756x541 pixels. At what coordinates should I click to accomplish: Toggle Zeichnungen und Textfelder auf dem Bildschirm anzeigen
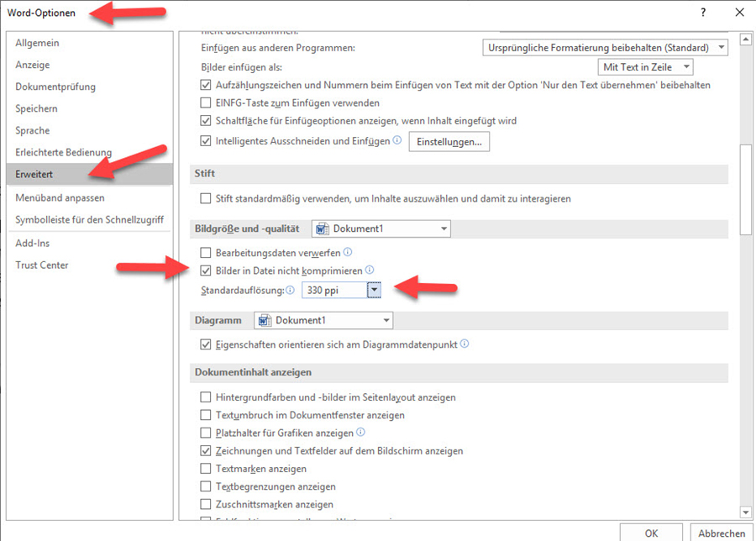tap(206, 450)
